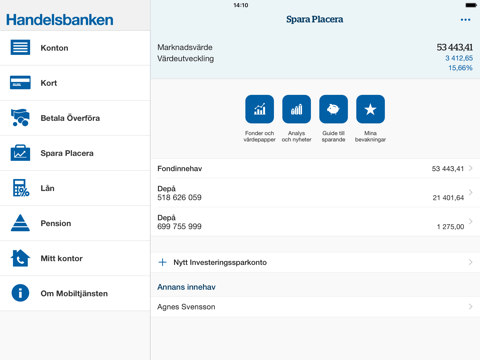Screen dimensions: 480x360
Task: Choose Lån menu item
Action: click(75, 188)
